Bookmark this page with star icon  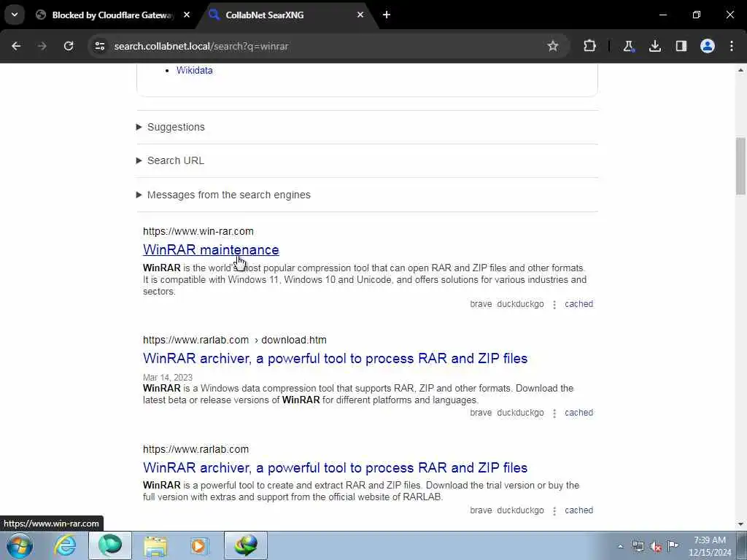click(553, 46)
